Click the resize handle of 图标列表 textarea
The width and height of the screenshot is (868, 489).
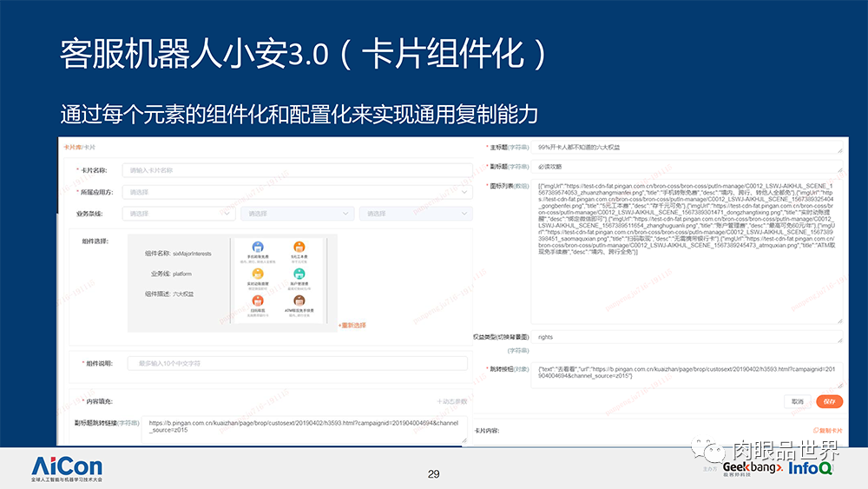pos(839,320)
